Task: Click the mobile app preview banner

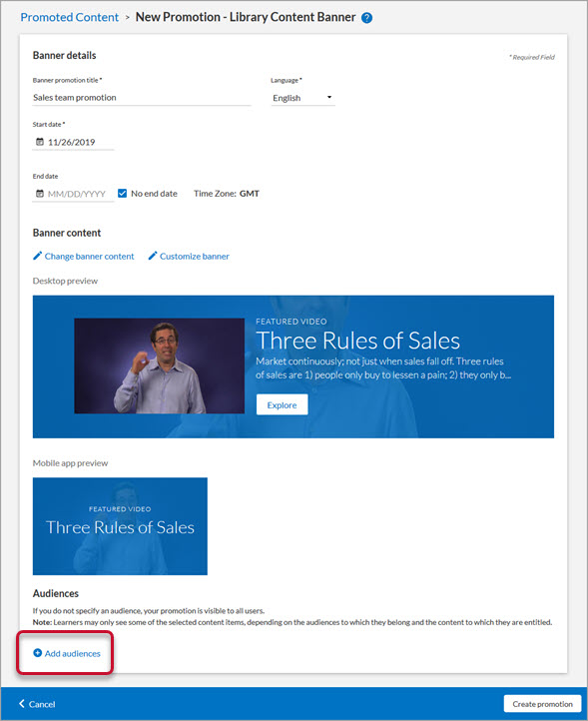Action: [120, 526]
